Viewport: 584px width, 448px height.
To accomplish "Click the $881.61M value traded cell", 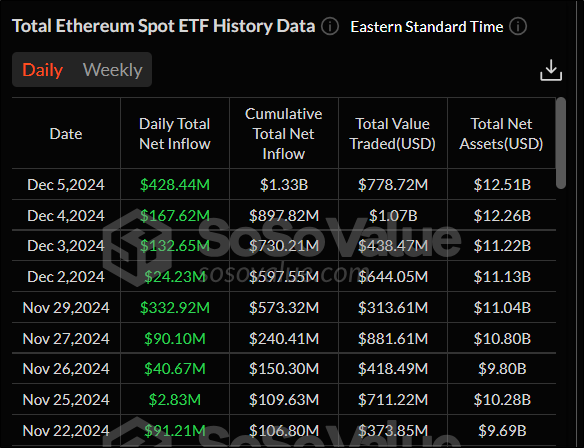I will point(393,339).
